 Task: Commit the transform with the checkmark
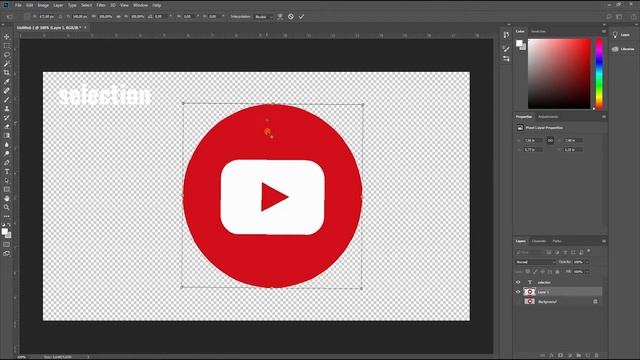click(301, 17)
